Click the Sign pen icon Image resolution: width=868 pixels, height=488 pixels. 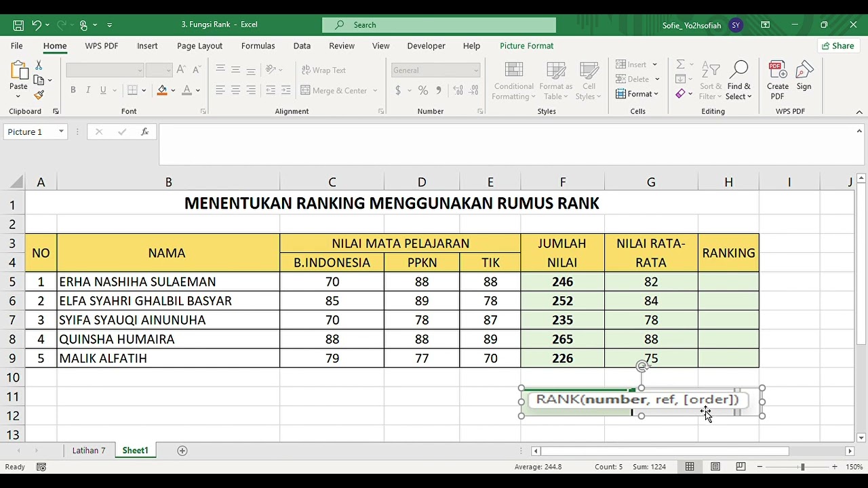(804, 76)
